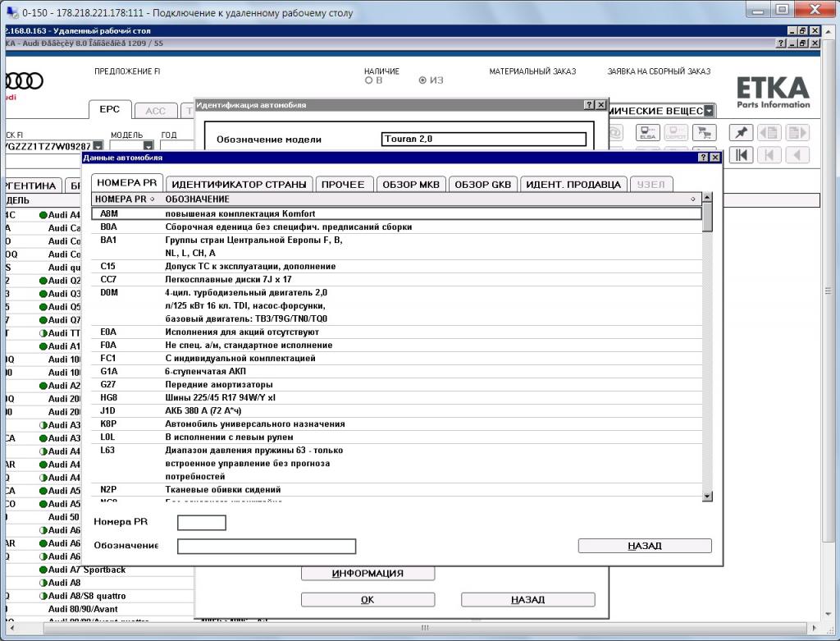
Task: Restore the inner ETKA application window
Action: pyautogui.click(x=802, y=43)
